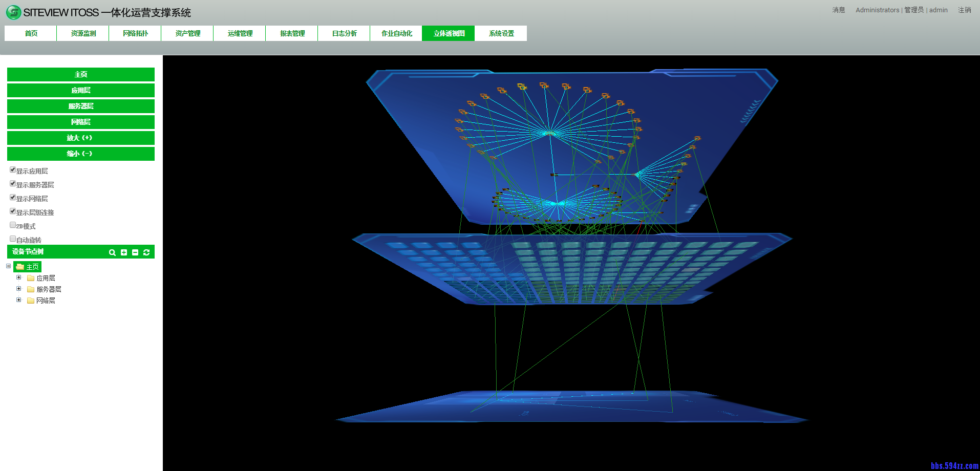The image size is (980, 471).
Task: Click the 网络层 folder icon in tree
Action: click(x=31, y=301)
